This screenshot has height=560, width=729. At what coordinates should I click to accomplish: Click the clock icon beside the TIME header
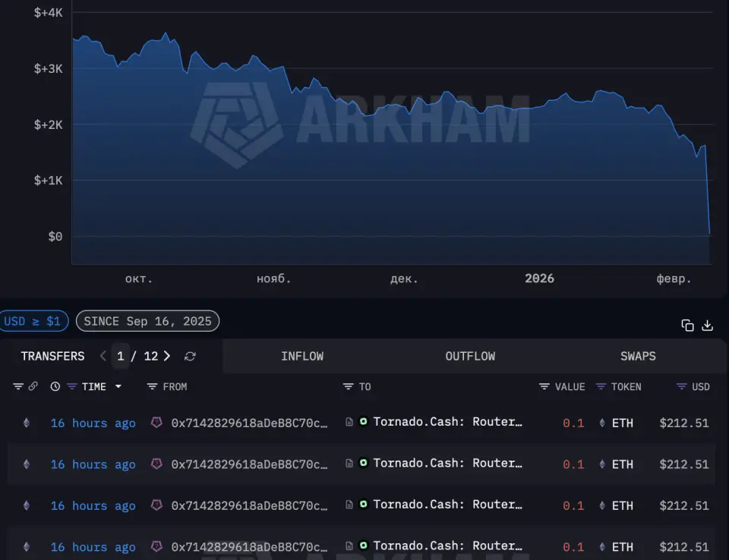coord(55,386)
